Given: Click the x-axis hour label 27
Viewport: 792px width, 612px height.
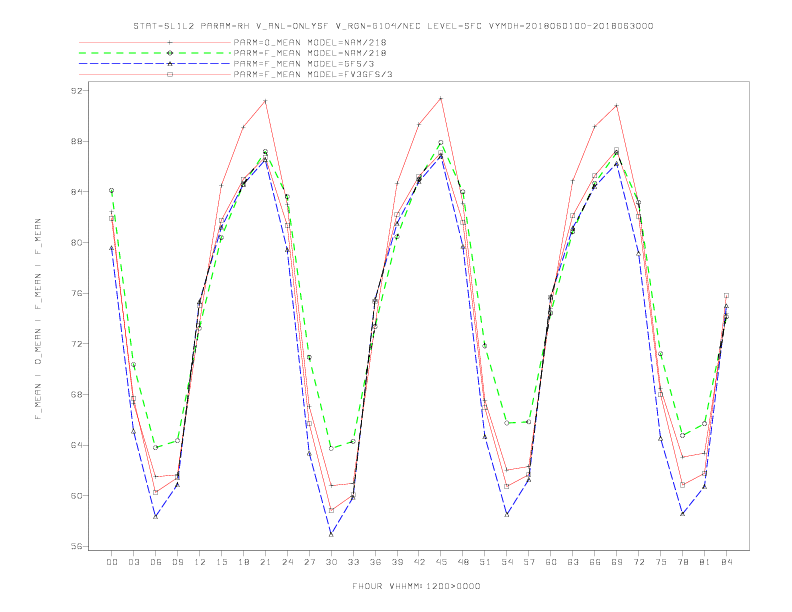Looking at the screenshot, I should click(309, 562).
